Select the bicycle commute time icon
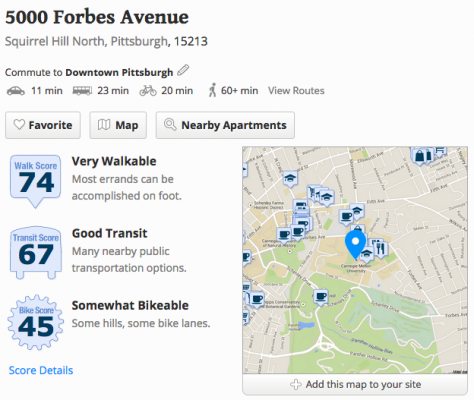Screen dimensions: 474x400 (148, 91)
